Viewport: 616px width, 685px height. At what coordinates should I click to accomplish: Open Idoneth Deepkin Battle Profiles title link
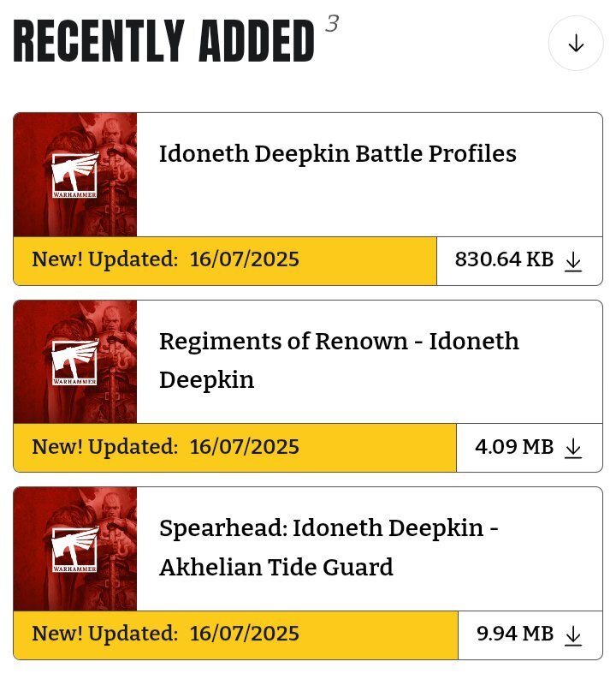point(337,154)
